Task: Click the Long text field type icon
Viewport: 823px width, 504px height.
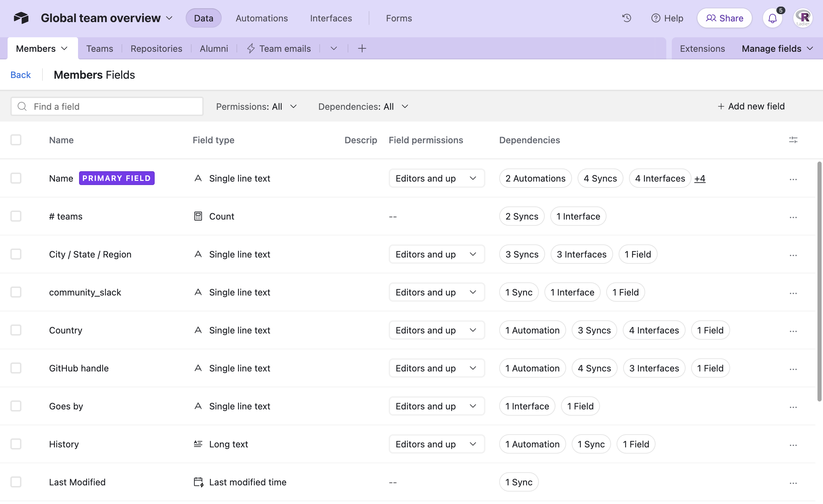Action: coord(198,444)
